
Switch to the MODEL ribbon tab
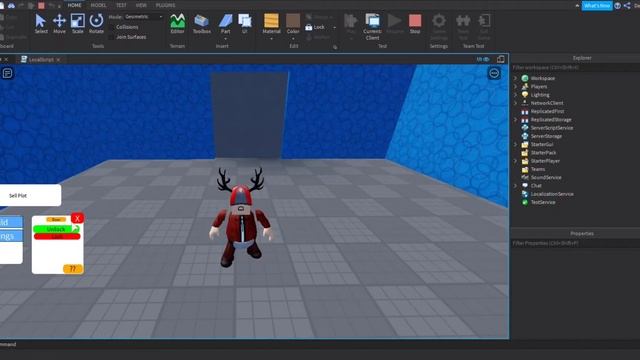(x=98, y=5)
